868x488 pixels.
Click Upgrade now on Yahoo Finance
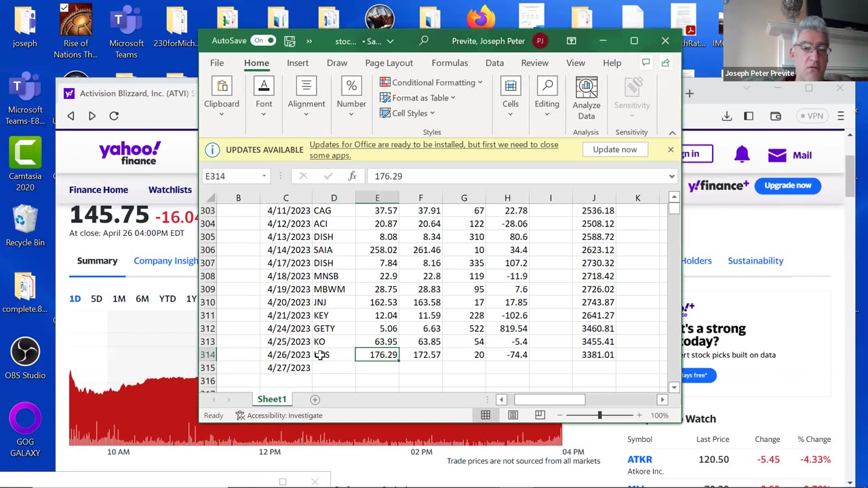click(787, 185)
